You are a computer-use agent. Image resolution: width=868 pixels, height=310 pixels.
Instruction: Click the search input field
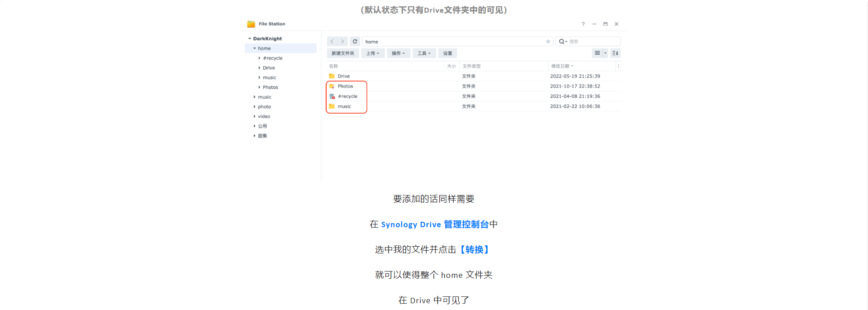pos(593,42)
